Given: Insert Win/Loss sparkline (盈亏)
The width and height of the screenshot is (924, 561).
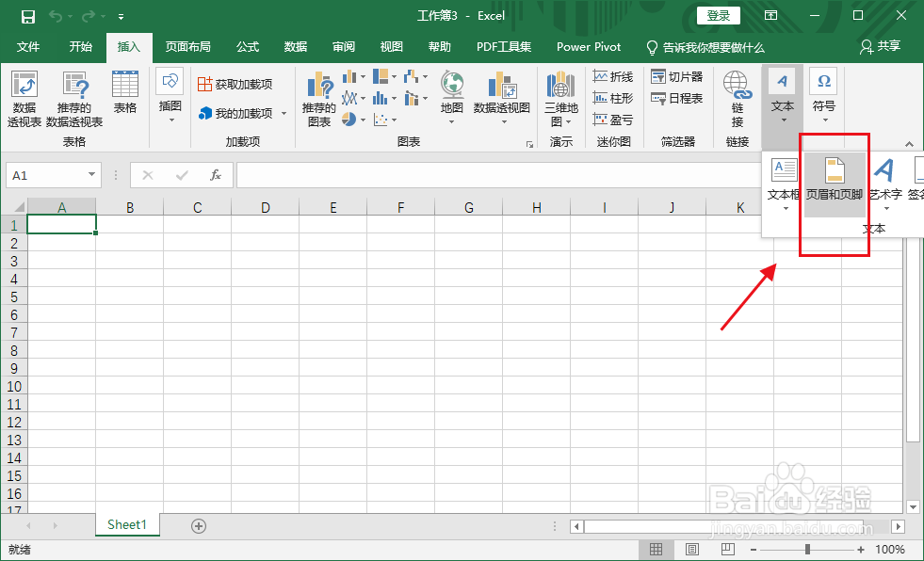Looking at the screenshot, I should pyautogui.click(x=613, y=120).
